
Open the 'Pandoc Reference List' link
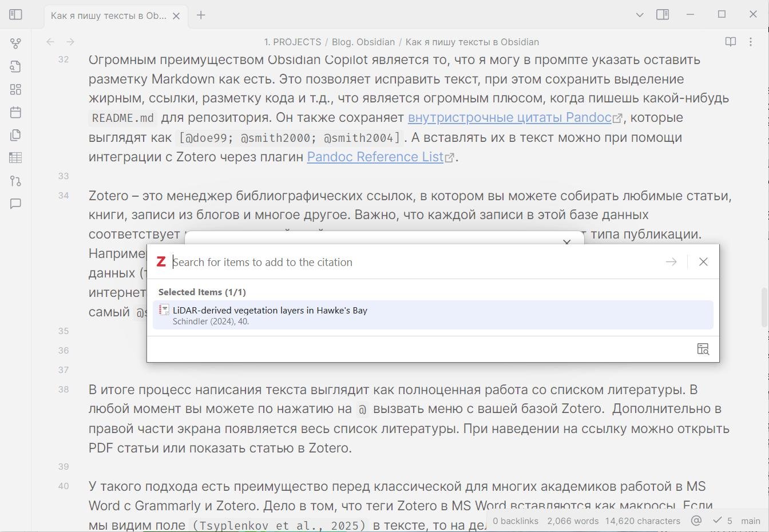pyautogui.click(x=375, y=156)
